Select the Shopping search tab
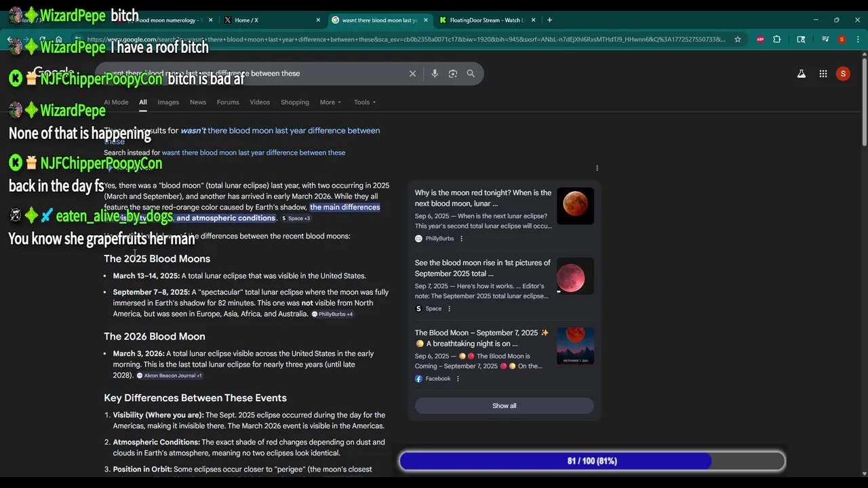Screen dimensions: 868x488 pyautogui.click(x=295, y=102)
